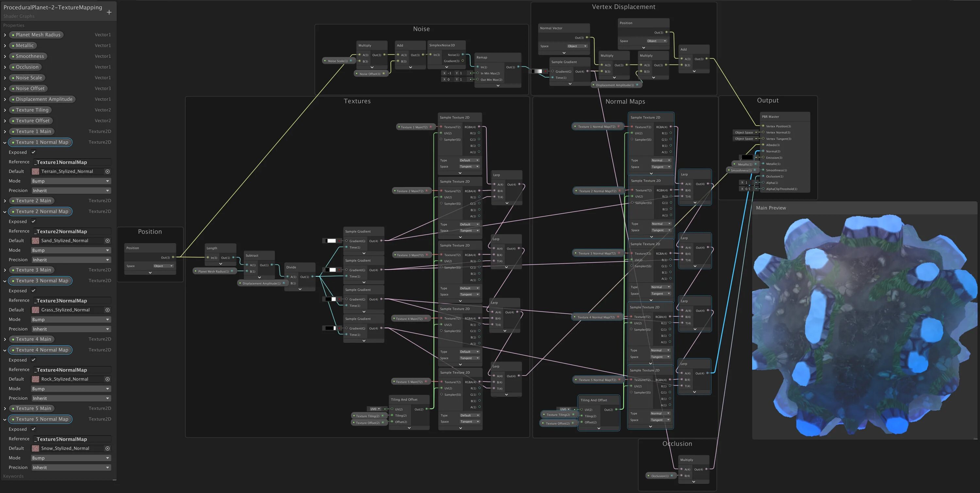980x493 pixels.
Task: Open object picker for Terrain_Stylized_Normal
Action: click(x=108, y=171)
